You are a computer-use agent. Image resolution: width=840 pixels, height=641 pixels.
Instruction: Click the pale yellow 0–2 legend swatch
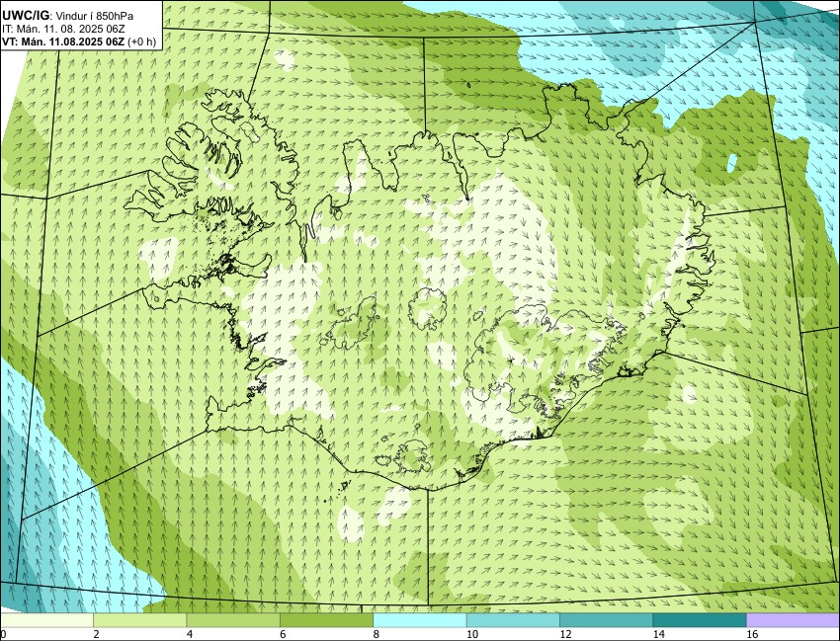click(47, 620)
